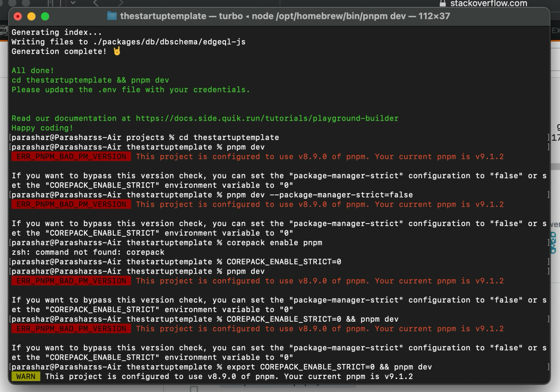Click the folder proxy icon in terminal title
Screen dimensions: 560x392
[x=112, y=16]
